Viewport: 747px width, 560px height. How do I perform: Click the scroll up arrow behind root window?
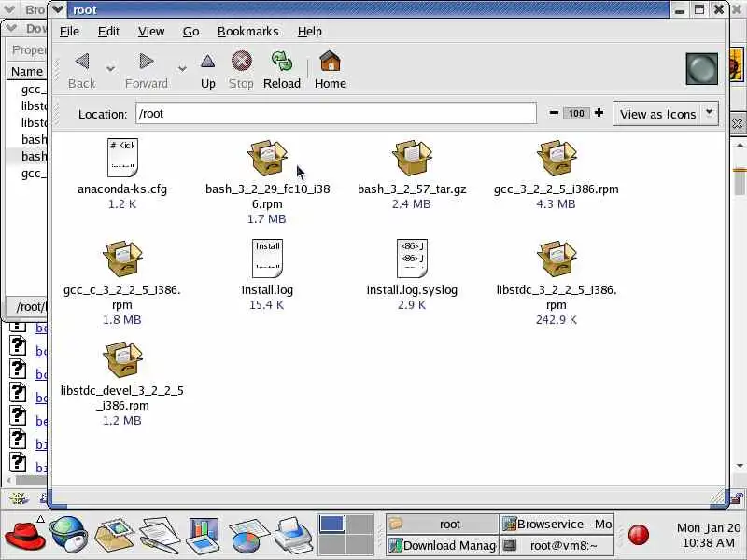(740, 145)
